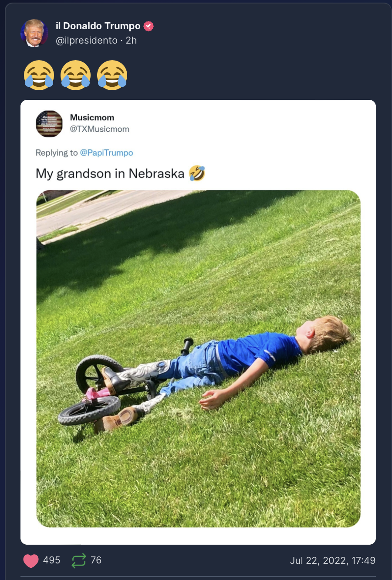Screen dimensions: 392x580
Task: Click the middle crying-laughing emoji
Action: pyautogui.click(x=76, y=75)
